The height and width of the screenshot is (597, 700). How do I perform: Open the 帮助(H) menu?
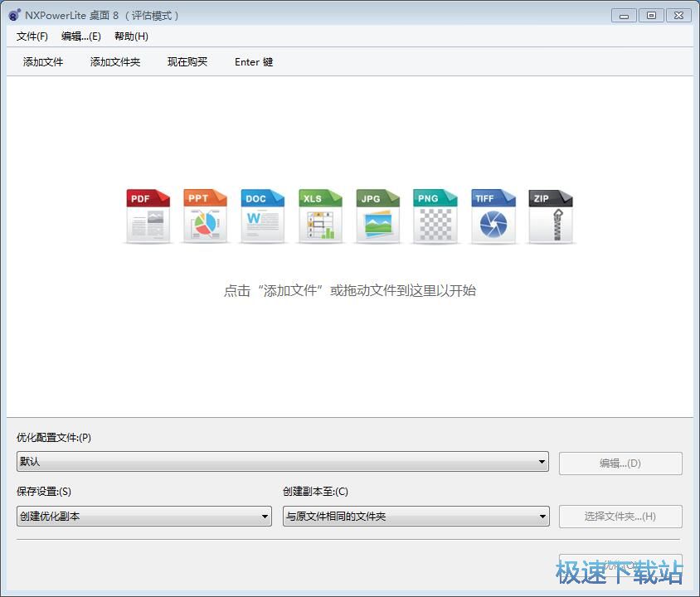pos(131,36)
